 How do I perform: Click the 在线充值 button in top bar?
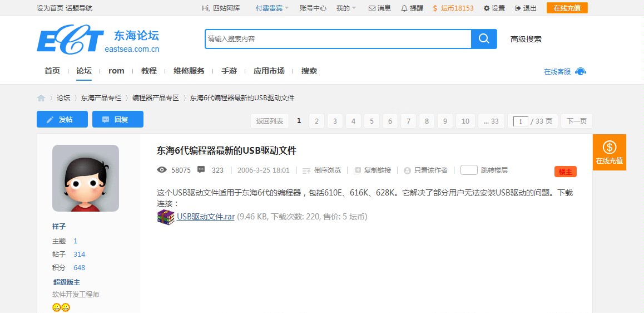(x=567, y=8)
